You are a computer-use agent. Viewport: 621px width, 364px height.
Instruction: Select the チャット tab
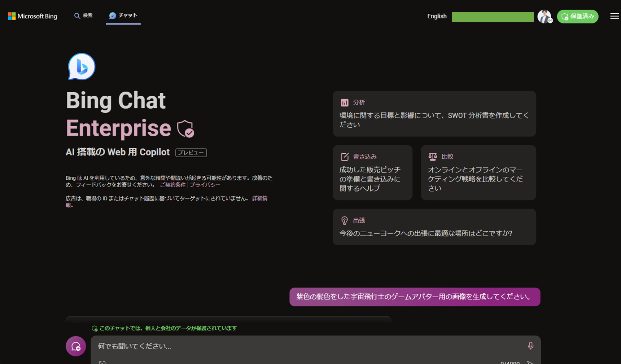[123, 16]
